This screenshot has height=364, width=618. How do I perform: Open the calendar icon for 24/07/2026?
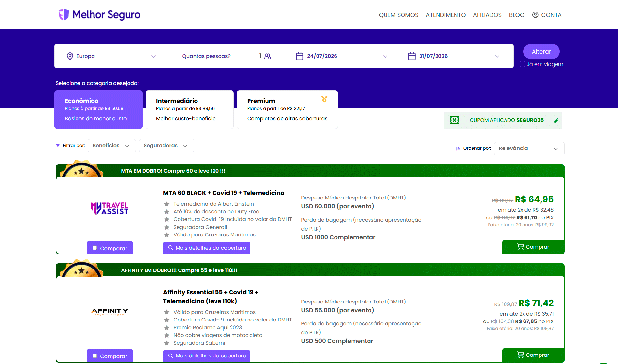coord(300,56)
